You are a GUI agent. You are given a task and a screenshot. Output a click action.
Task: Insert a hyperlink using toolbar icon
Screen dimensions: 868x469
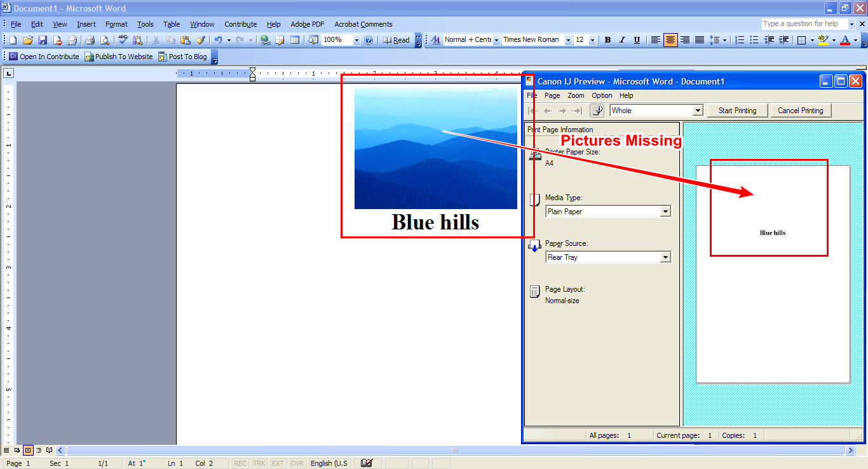[265, 40]
